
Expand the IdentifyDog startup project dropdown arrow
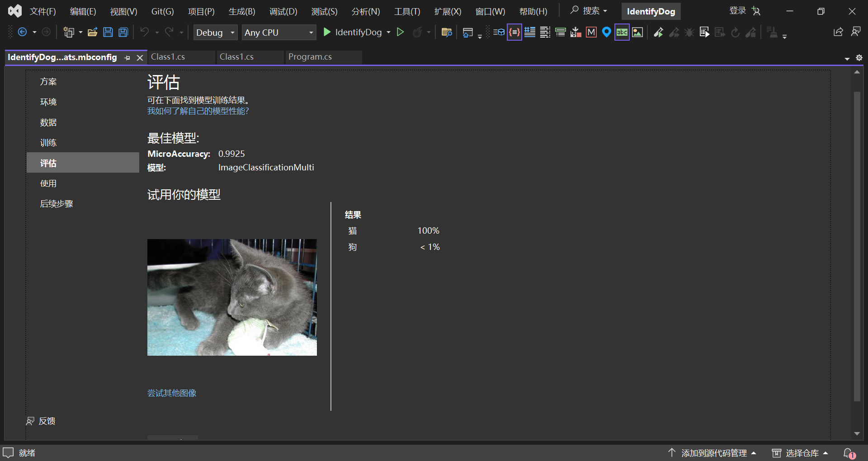coord(388,33)
